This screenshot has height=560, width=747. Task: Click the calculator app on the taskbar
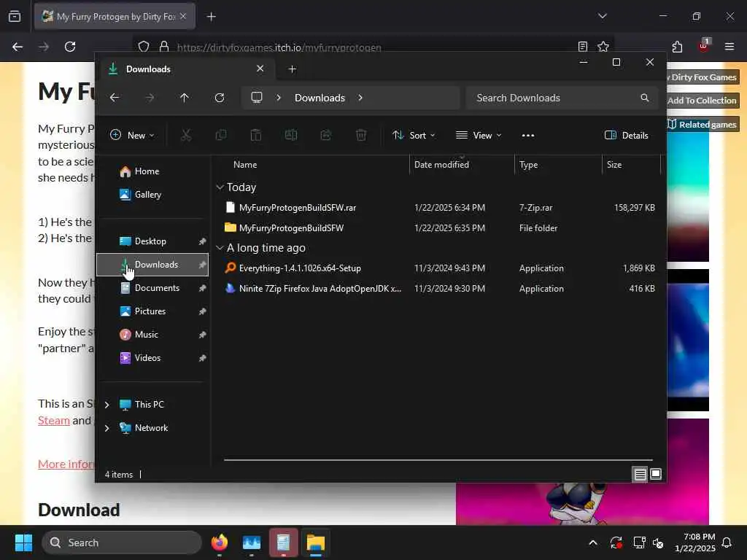click(x=284, y=542)
